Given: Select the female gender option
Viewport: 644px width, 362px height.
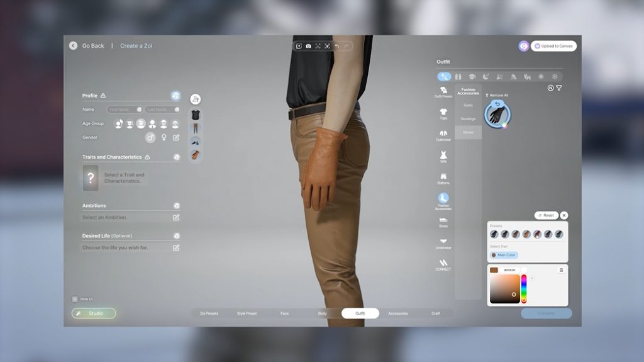Looking at the screenshot, I should tap(164, 137).
